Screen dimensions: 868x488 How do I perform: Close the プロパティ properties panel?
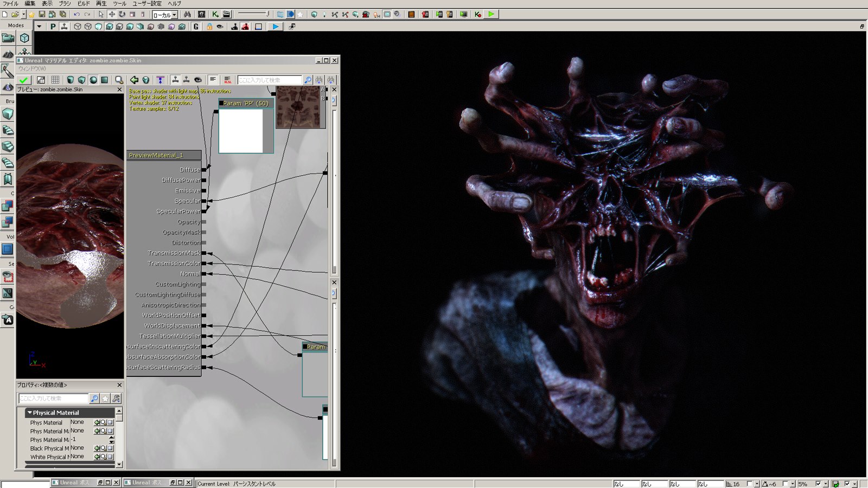[120, 385]
